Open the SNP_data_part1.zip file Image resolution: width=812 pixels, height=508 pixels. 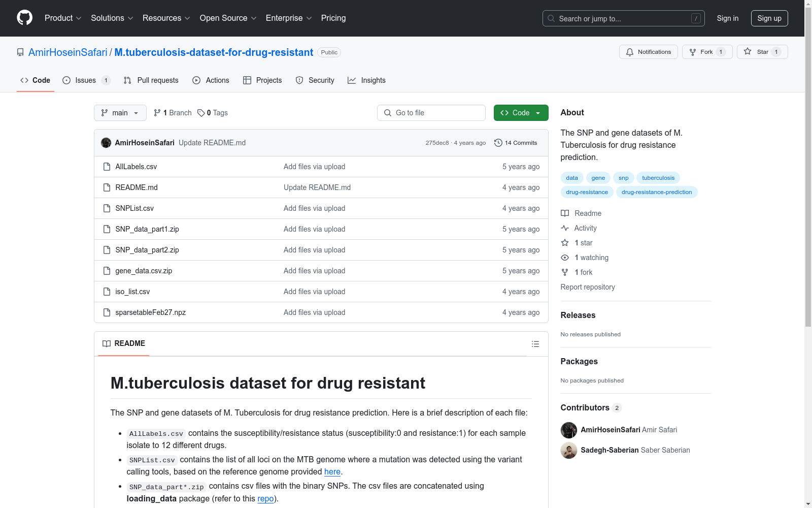pyautogui.click(x=147, y=229)
